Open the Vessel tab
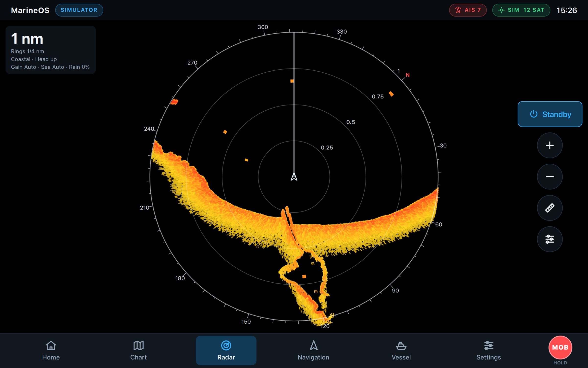Image resolution: width=588 pixels, height=368 pixels. pyautogui.click(x=401, y=350)
